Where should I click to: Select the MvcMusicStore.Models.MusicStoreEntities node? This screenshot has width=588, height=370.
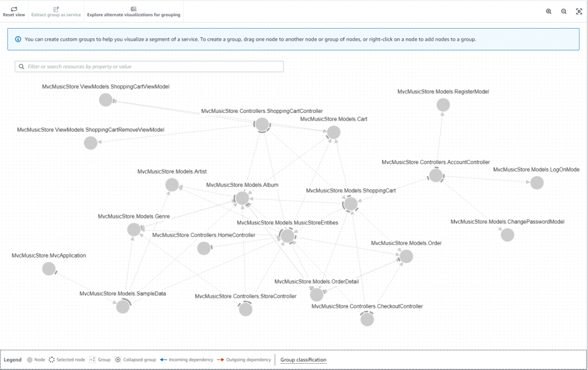(x=287, y=236)
